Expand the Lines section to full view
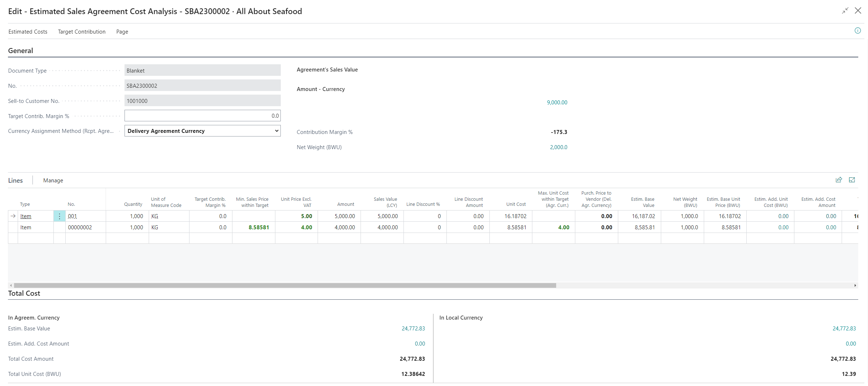 click(852, 180)
